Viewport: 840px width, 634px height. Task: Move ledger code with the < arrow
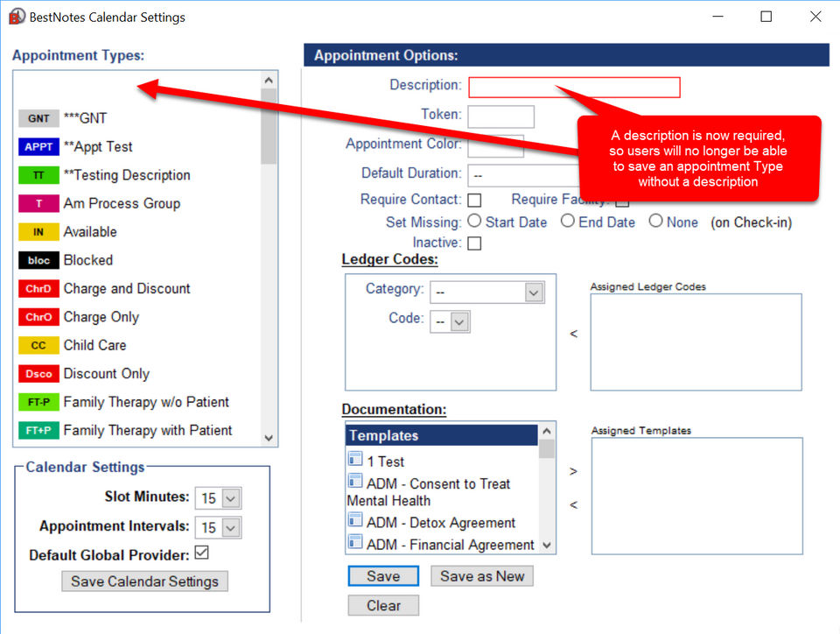click(x=574, y=334)
